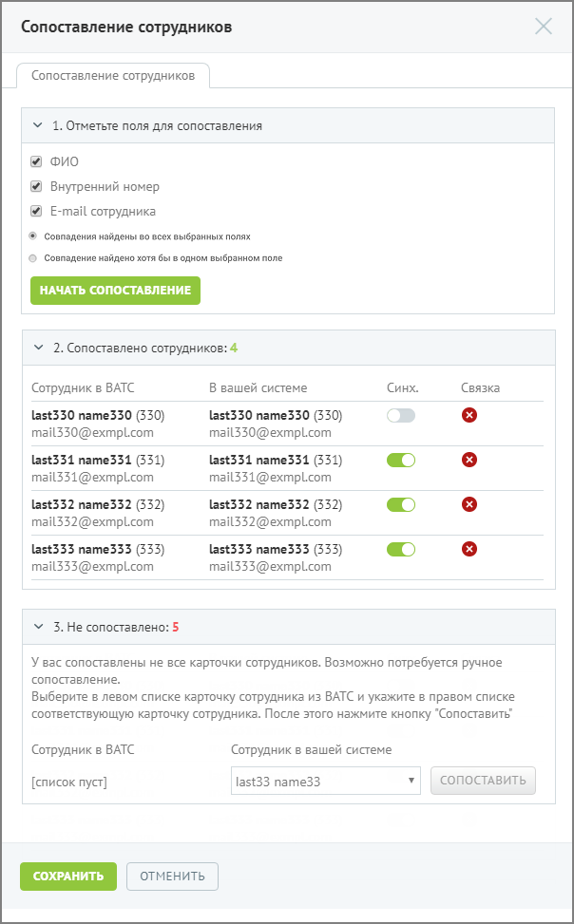Turn off sync for last332 name332
This screenshot has height=924, width=574.
click(x=401, y=504)
